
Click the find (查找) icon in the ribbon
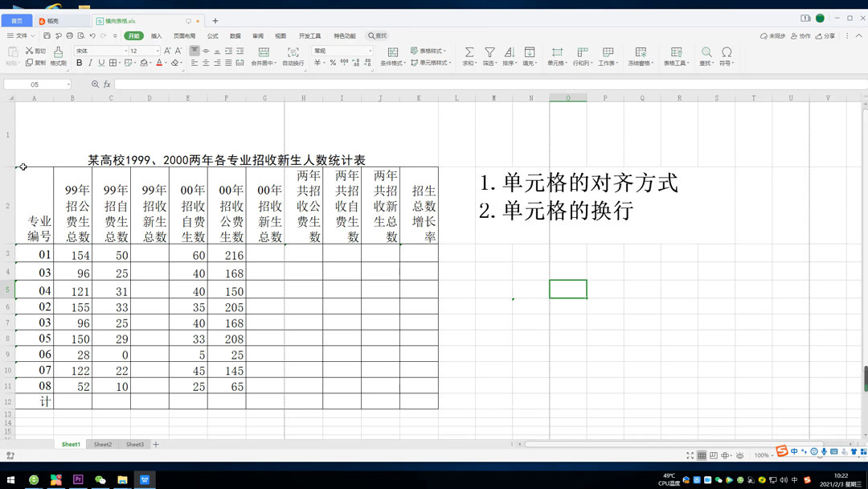pyautogui.click(x=705, y=55)
